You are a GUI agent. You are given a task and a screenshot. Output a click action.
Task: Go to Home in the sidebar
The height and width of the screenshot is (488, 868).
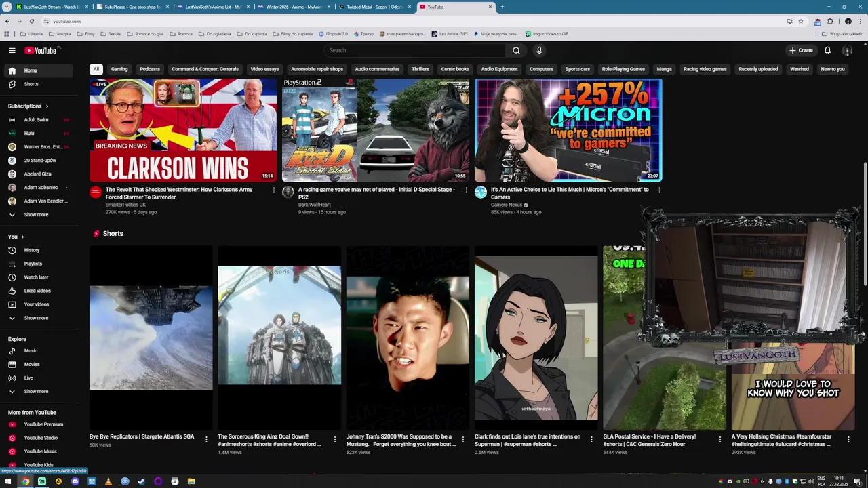[39, 70]
